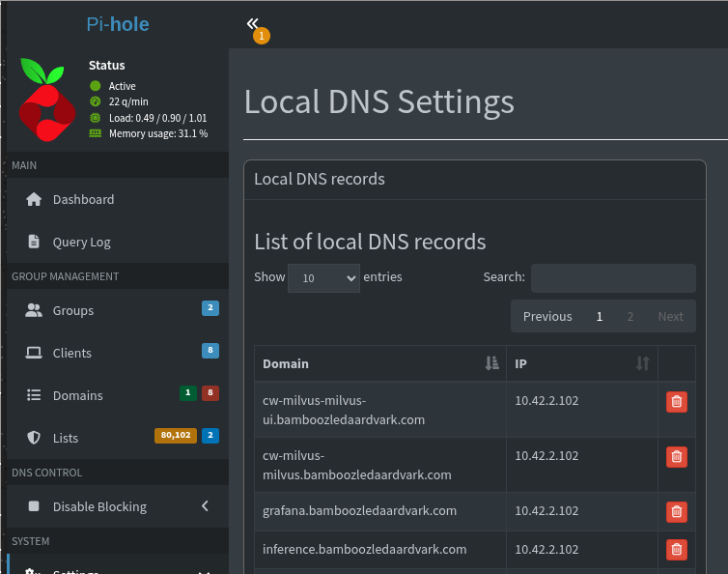Click the Next pagination button
This screenshot has width=728, height=574.
point(670,316)
